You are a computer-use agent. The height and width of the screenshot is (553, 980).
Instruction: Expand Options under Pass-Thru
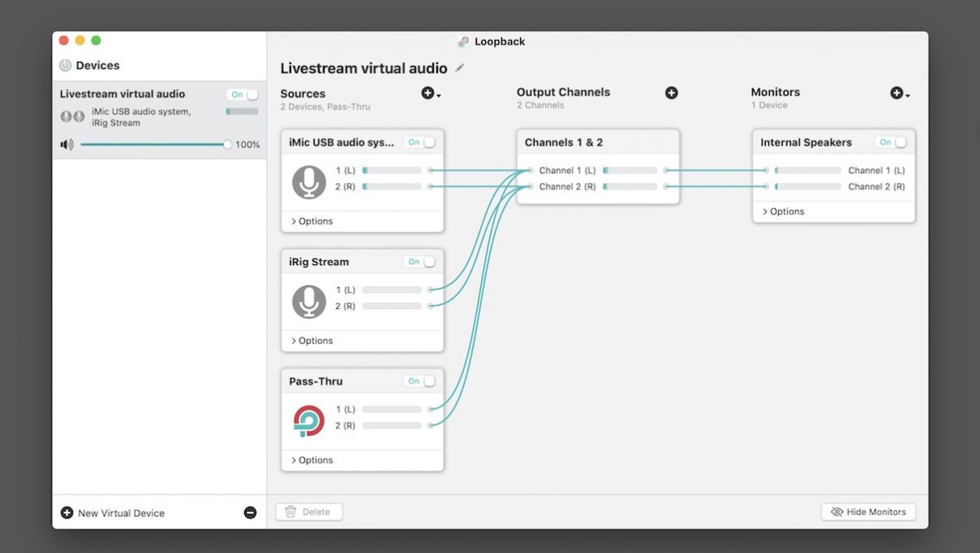313,460
